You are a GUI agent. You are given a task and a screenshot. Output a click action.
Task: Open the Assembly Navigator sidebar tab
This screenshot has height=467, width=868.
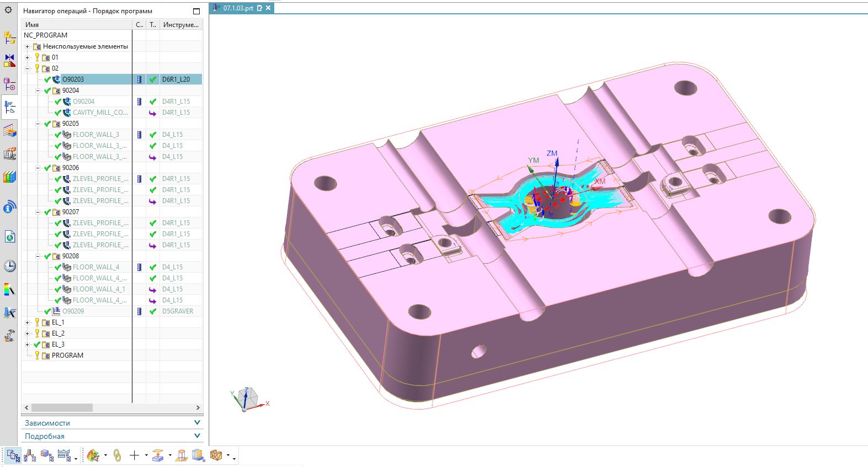tap(9, 38)
